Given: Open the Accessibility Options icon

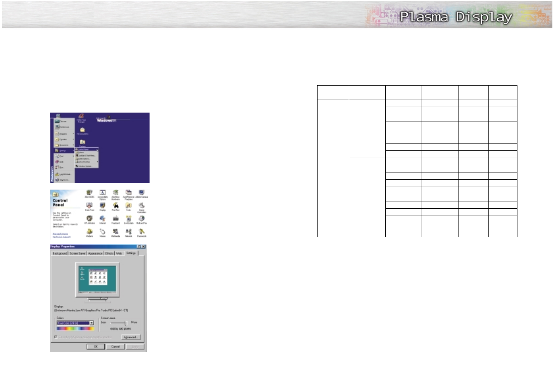Looking at the screenshot, I should click(x=102, y=195).
